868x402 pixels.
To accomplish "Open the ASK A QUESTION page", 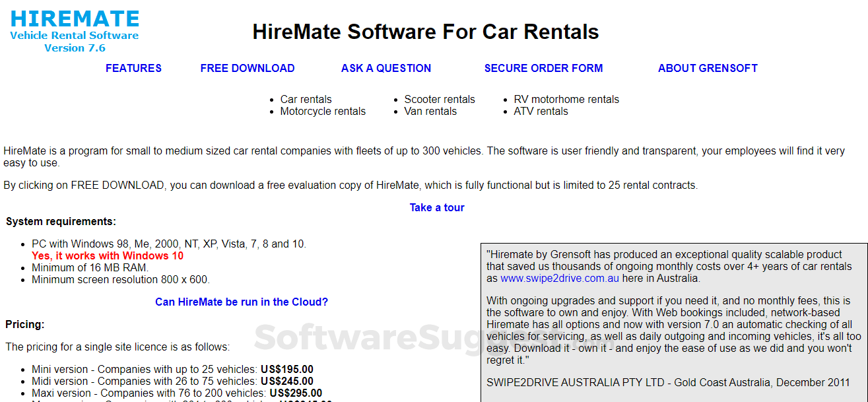I will tap(386, 68).
